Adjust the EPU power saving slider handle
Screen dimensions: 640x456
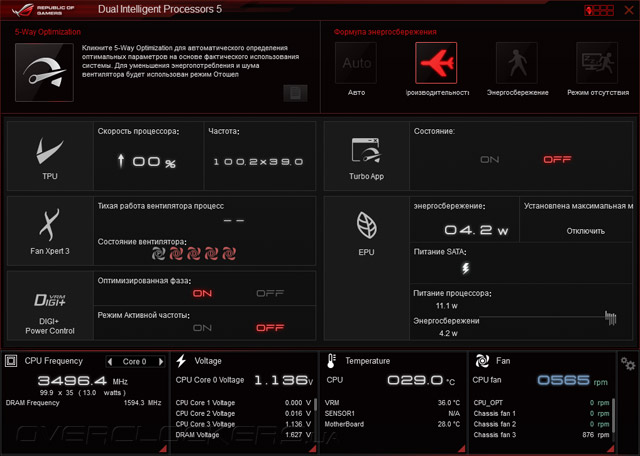tap(610, 317)
